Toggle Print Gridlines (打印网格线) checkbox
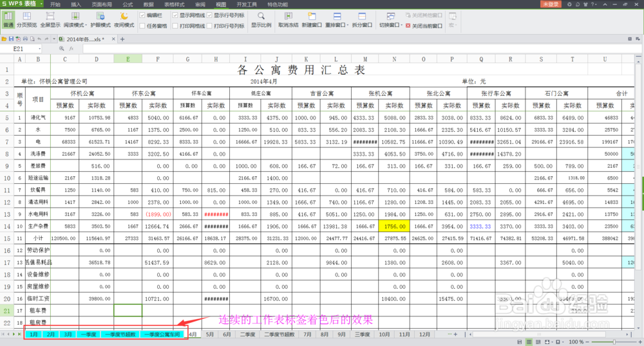 pyautogui.click(x=175, y=26)
